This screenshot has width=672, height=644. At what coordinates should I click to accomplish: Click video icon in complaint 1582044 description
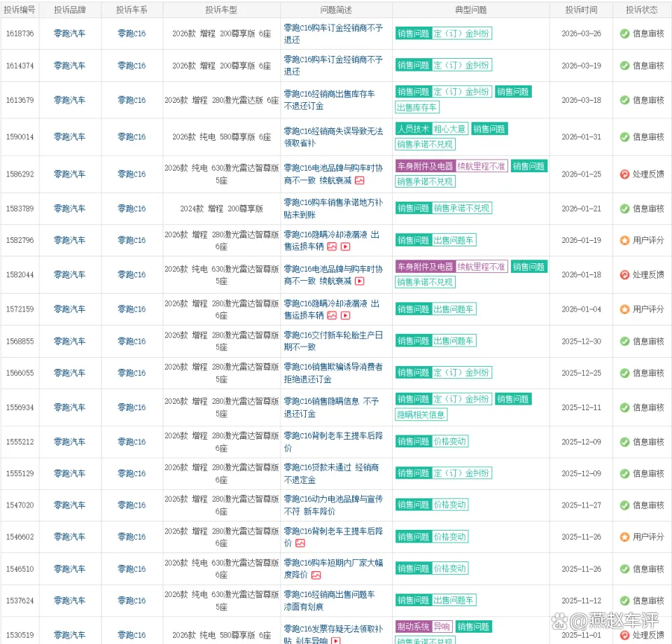[x=360, y=281]
